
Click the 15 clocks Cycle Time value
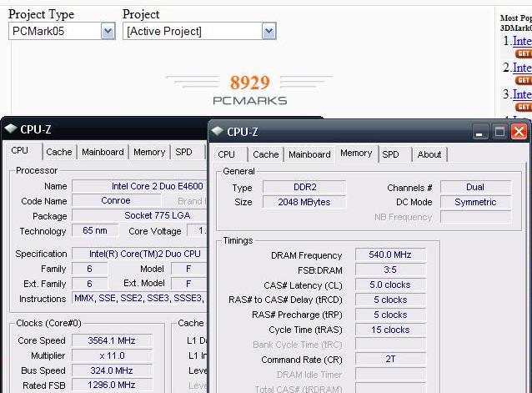(x=390, y=330)
